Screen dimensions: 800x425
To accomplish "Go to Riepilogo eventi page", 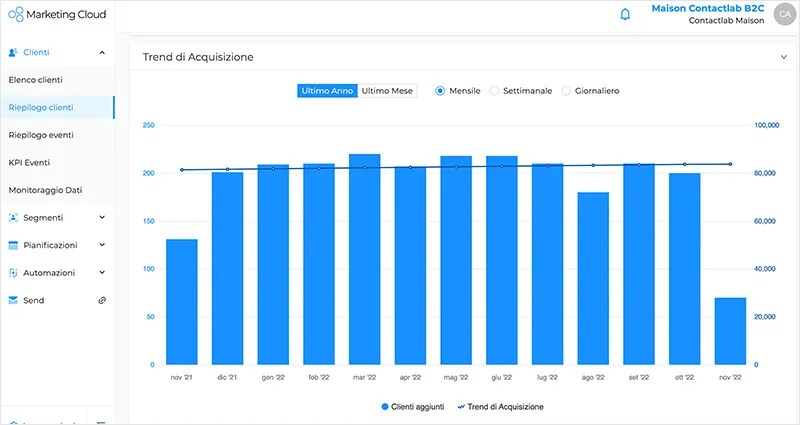I will coord(41,134).
